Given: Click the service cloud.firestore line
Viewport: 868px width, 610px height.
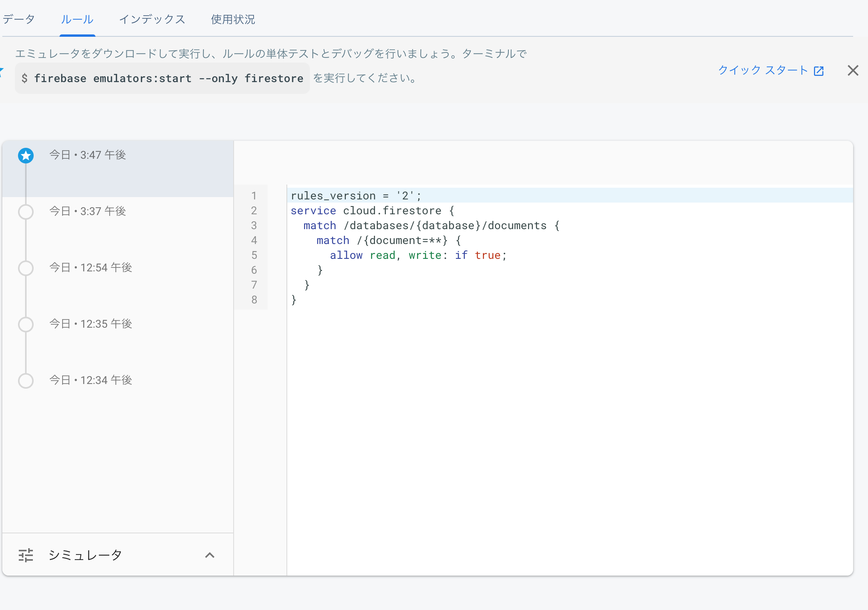Looking at the screenshot, I should pos(373,210).
